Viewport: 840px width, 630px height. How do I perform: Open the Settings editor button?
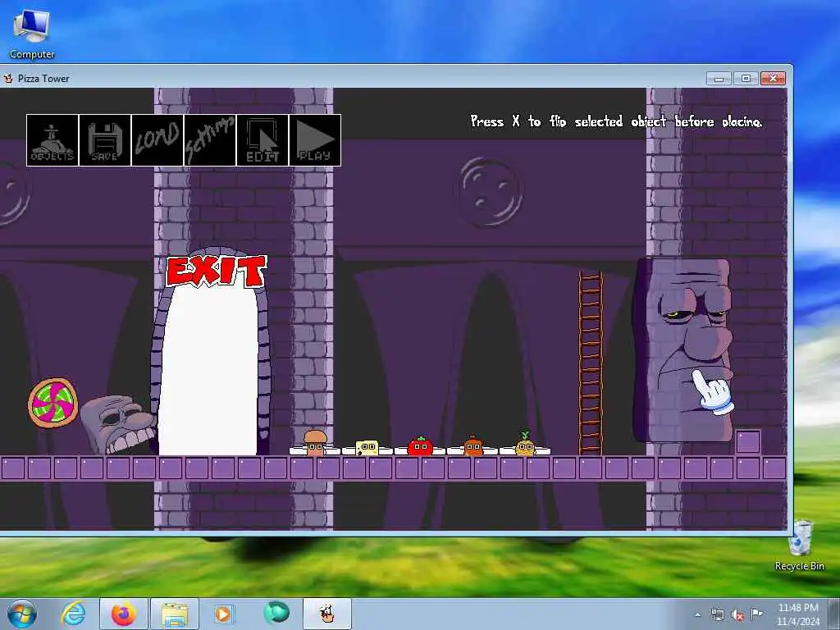210,140
